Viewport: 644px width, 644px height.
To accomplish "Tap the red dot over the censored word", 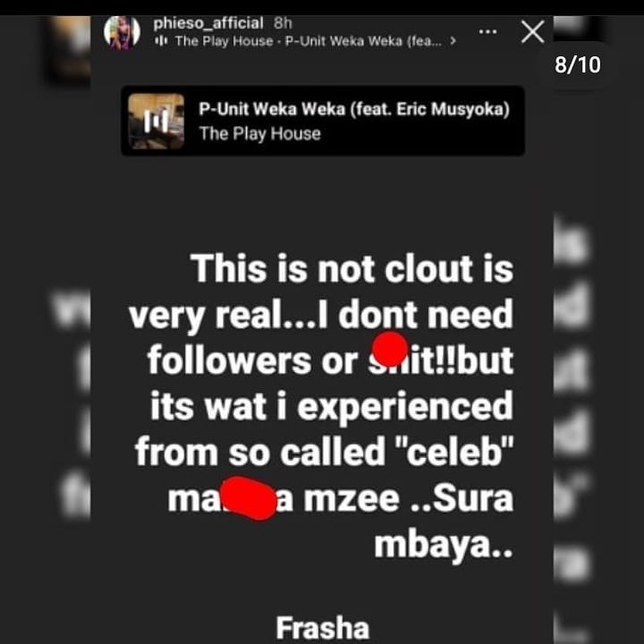I will coord(390,349).
